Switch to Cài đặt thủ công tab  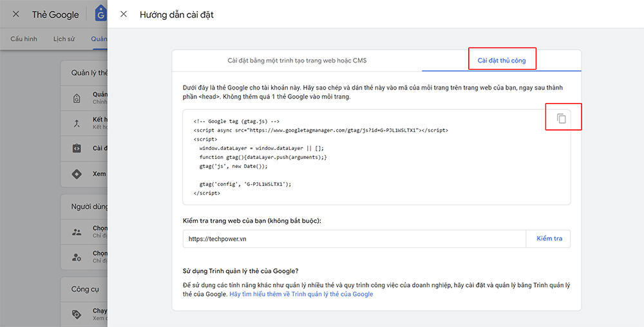pyautogui.click(x=502, y=61)
